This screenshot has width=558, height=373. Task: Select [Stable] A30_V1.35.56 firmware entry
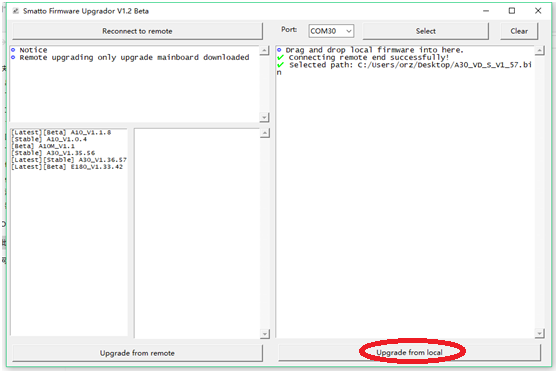(x=53, y=153)
